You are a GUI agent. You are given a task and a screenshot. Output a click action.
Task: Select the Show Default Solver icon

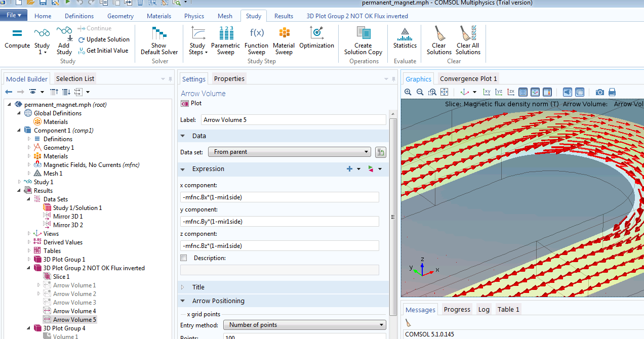coord(159,39)
